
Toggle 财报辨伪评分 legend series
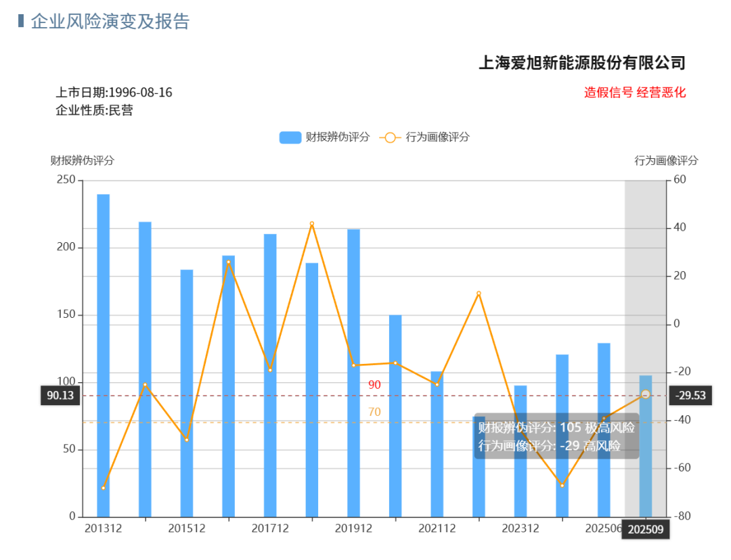click(324, 137)
